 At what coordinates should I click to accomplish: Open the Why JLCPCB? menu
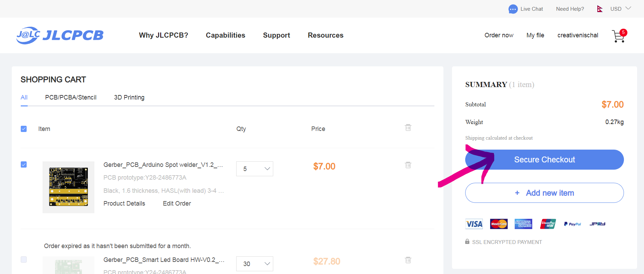coord(164,35)
